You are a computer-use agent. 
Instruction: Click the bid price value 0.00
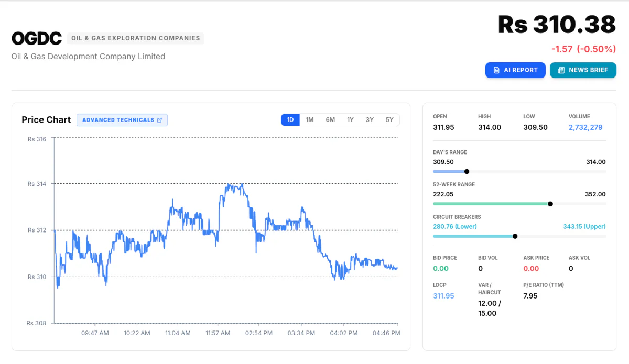click(441, 269)
